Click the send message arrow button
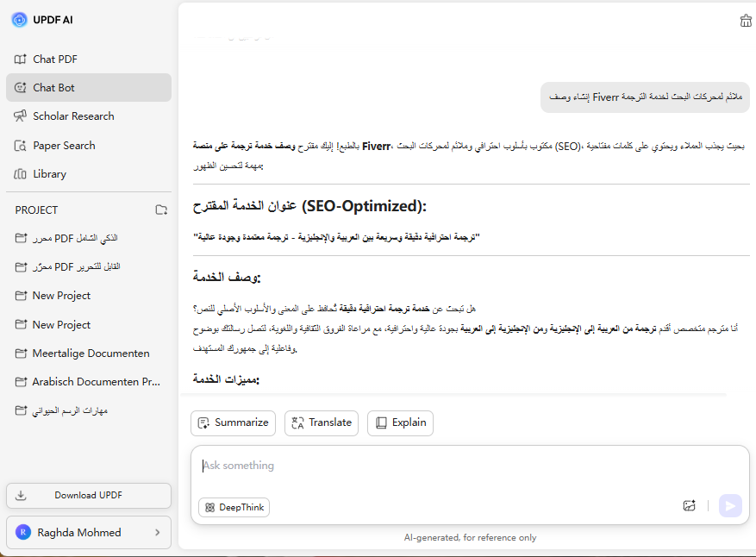Viewport: 756px width, 557px height. [x=730, y=506]
